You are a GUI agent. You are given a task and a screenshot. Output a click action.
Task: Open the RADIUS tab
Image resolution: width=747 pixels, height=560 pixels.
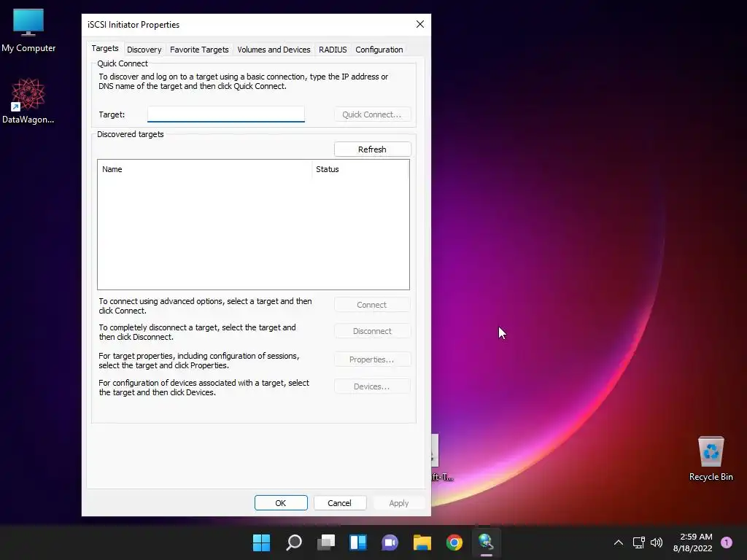click(333, 50)
